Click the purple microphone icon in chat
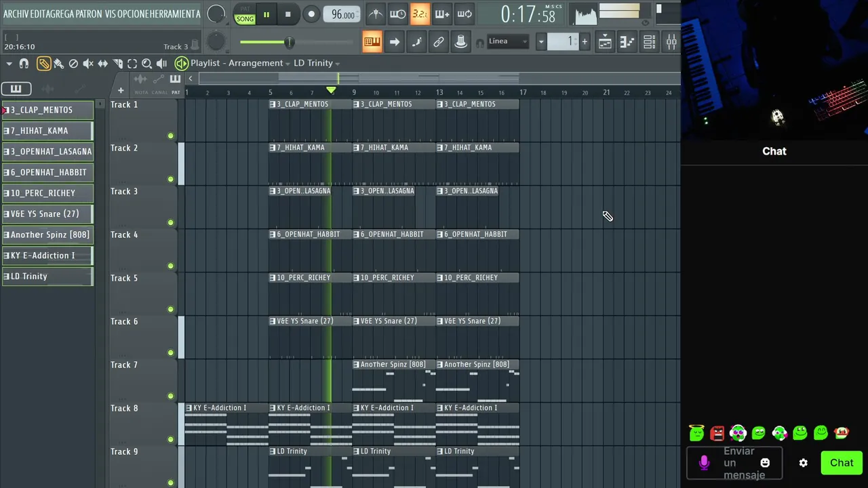 (x=704, y=463)
